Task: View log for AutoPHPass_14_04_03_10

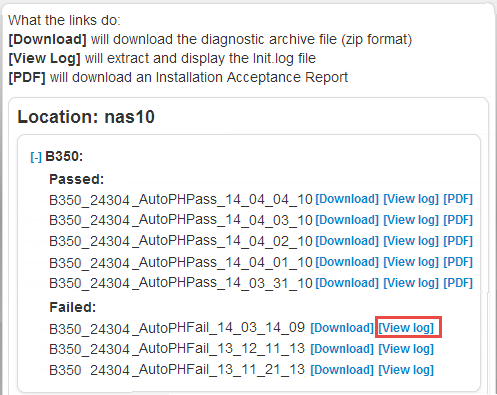Action: 411,220
